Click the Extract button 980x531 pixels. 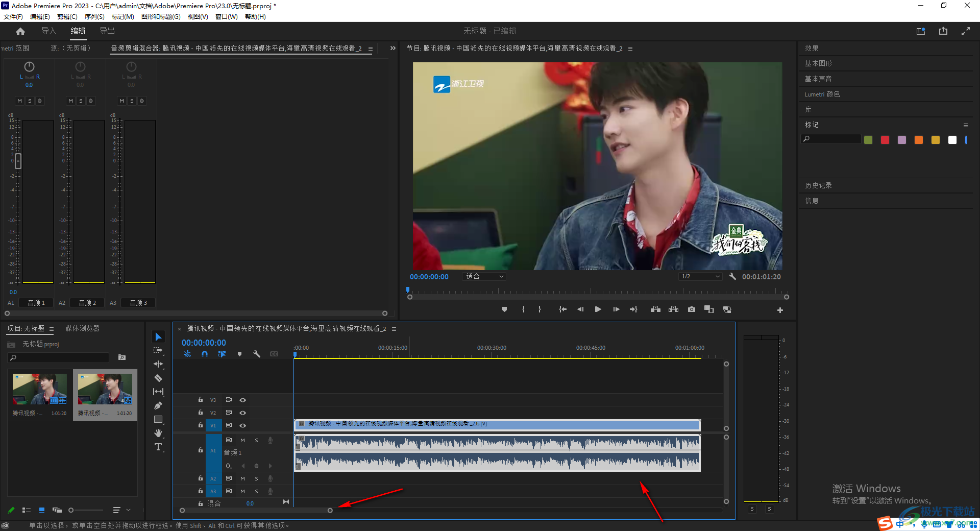(673, 309)
